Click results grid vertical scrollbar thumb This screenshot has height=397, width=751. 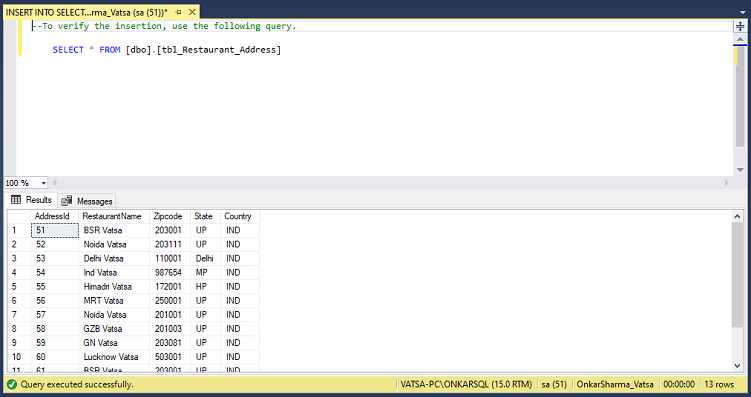pyautogui.click(x=738, y=275)
